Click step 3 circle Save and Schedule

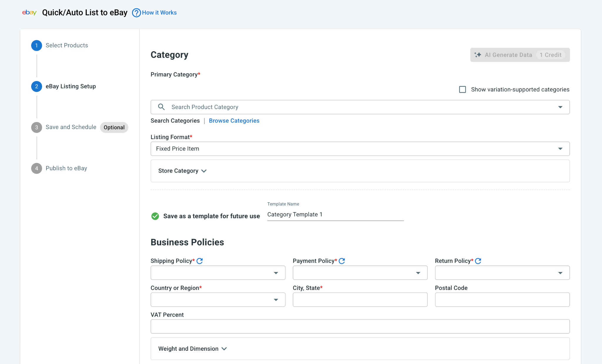(36, 127)
